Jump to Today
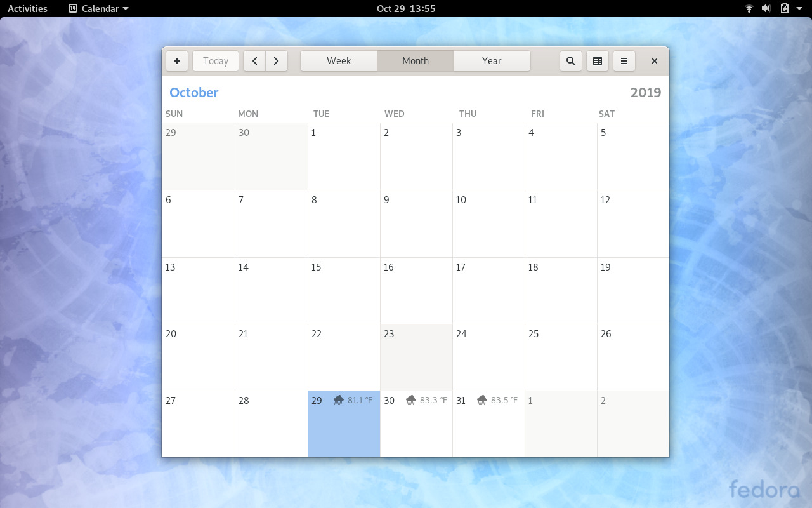 (x=215, y=60)
